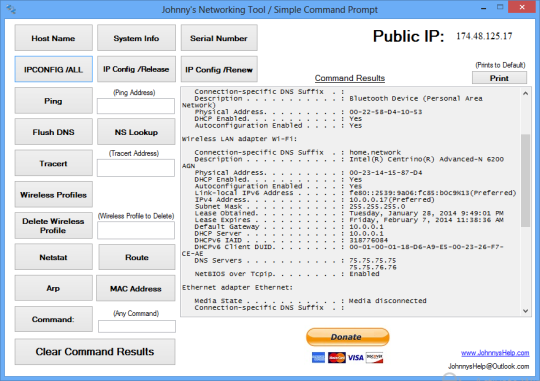Run IPCONFIG /ALL command

[x=53, y=69]
